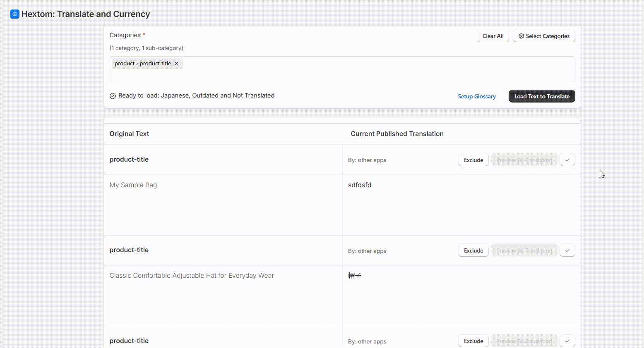Click the Categories field label

[125, 35]
